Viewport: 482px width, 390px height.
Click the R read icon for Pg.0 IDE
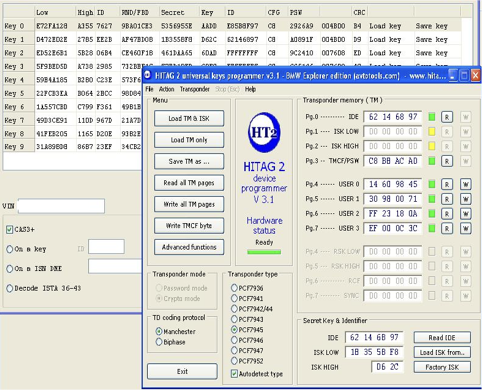coord(447,117)
